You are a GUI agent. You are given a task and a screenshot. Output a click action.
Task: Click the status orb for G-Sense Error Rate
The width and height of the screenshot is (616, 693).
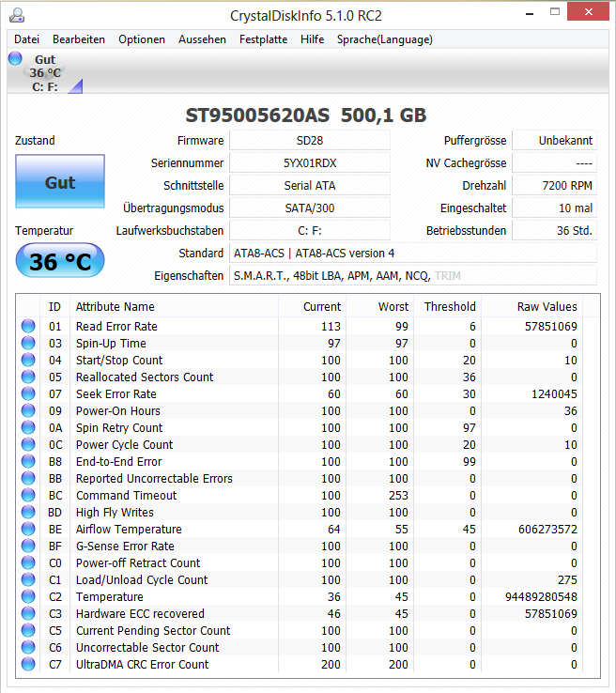coord(28,546)
